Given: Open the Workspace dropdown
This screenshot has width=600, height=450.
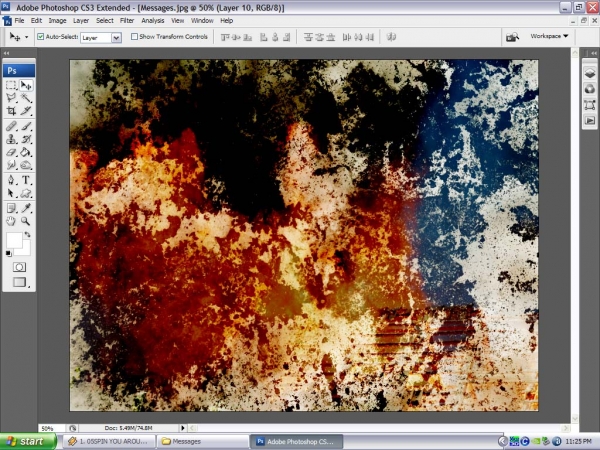Looking at the screenshot, I should click(549, 36).
